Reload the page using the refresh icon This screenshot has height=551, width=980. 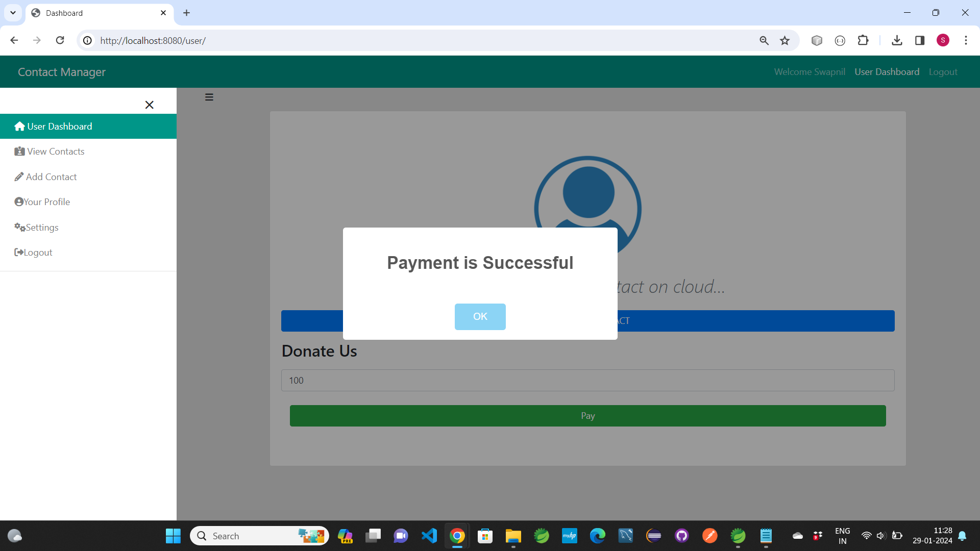pyautogui.click(x=60, y=40)
